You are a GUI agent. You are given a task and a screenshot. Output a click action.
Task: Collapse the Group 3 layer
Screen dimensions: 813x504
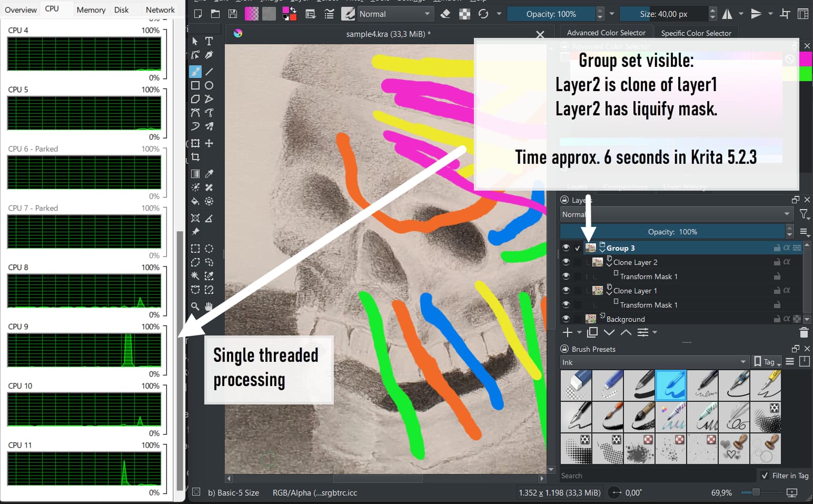point(602,249)
